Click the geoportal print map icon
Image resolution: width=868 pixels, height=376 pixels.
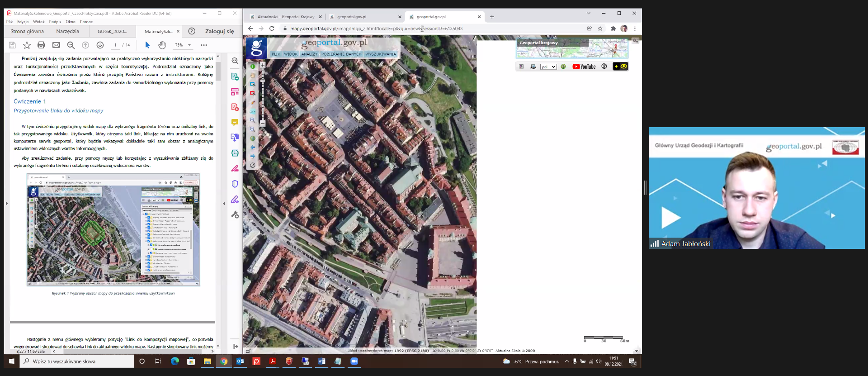(x=533, y=67)
